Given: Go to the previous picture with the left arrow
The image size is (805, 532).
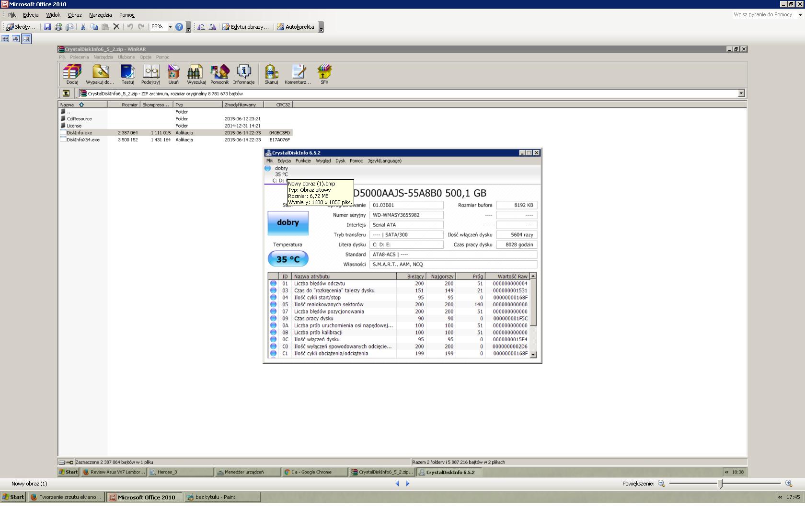Looking at the screenshot, I should coord(397,484).
